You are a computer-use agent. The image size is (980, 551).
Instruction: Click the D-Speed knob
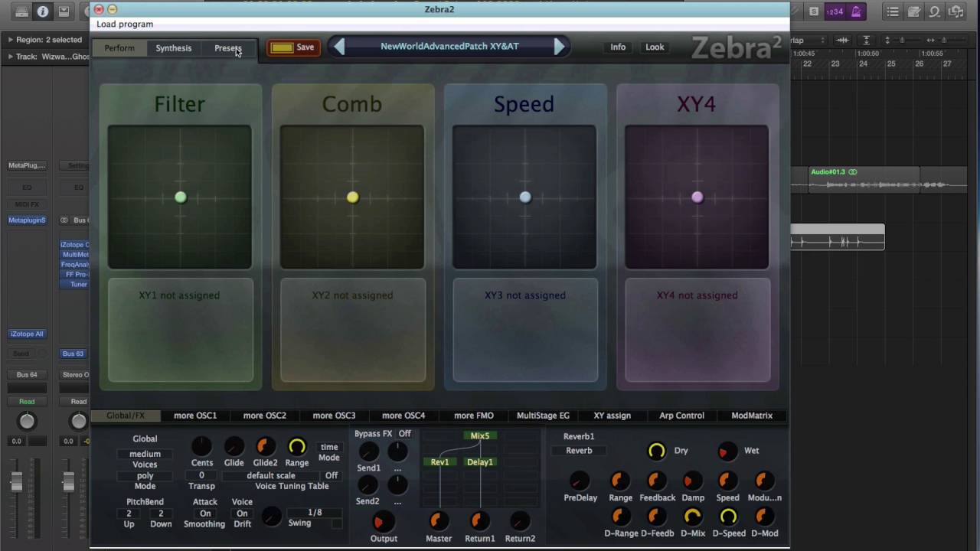click(728, 517)
